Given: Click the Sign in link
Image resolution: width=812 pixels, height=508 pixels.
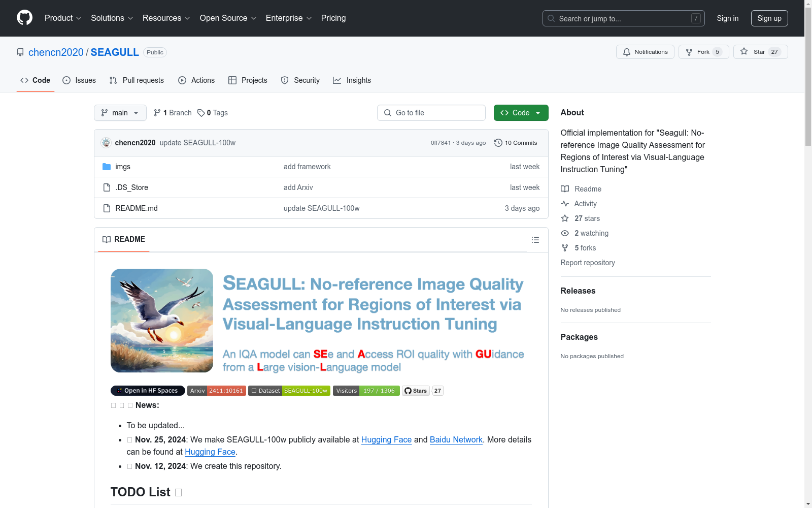Looking at the screenshot, I should click(728, 18).
